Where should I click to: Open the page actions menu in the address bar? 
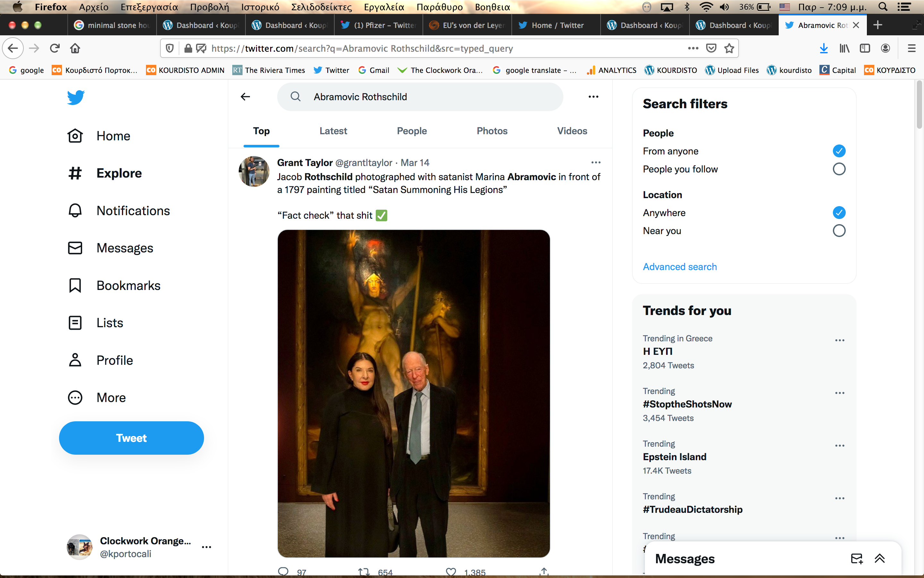[x=693, y=48]
